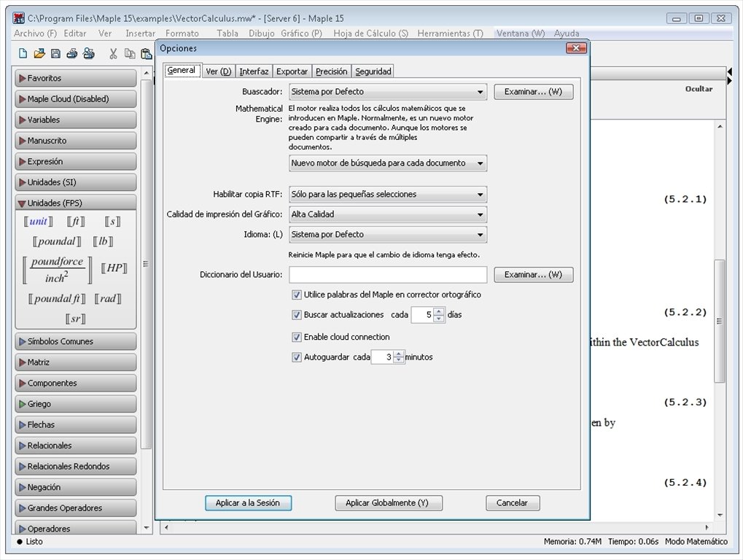Toggle the Buscar actualizaciones checkbox
Screen dimensions: 743x560
pos(297,314)
